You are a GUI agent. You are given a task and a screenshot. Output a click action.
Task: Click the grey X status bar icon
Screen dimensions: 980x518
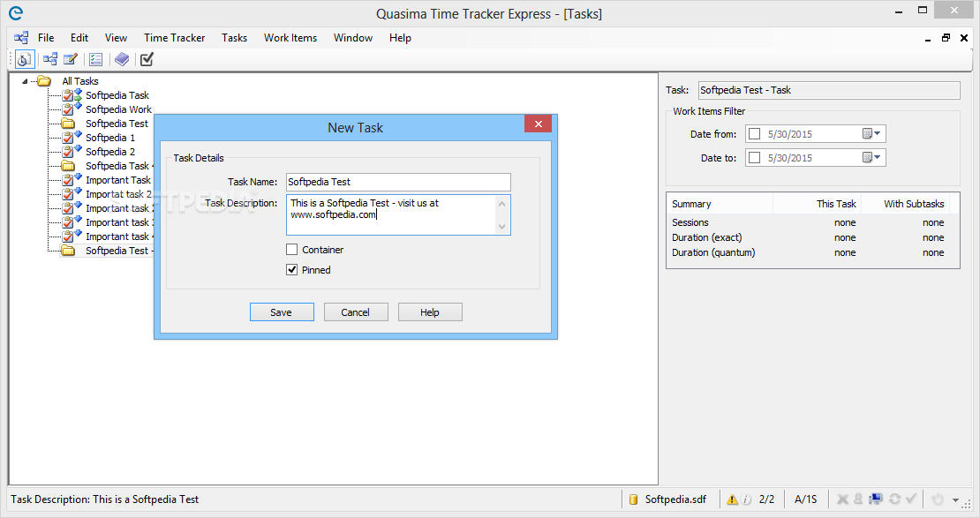(x=842, y=499)
